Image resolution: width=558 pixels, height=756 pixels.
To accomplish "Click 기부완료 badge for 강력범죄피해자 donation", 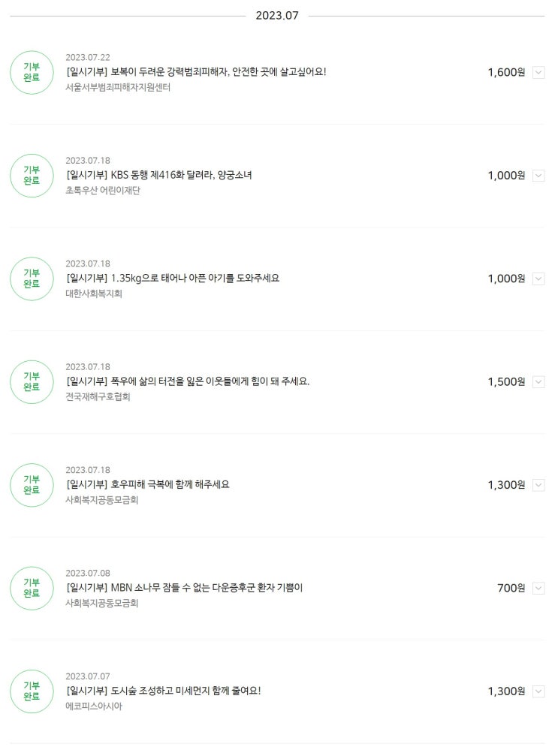I will coord(32,72).
